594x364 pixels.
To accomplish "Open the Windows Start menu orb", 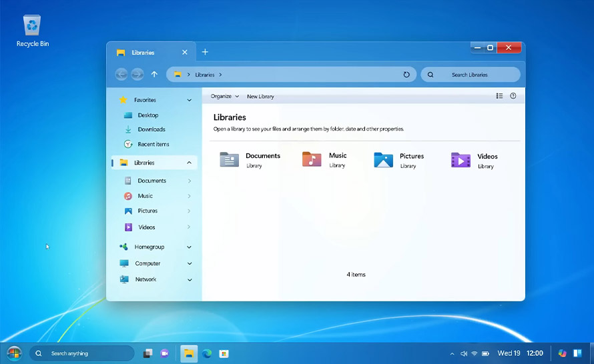I will click(x=14, y=353).
